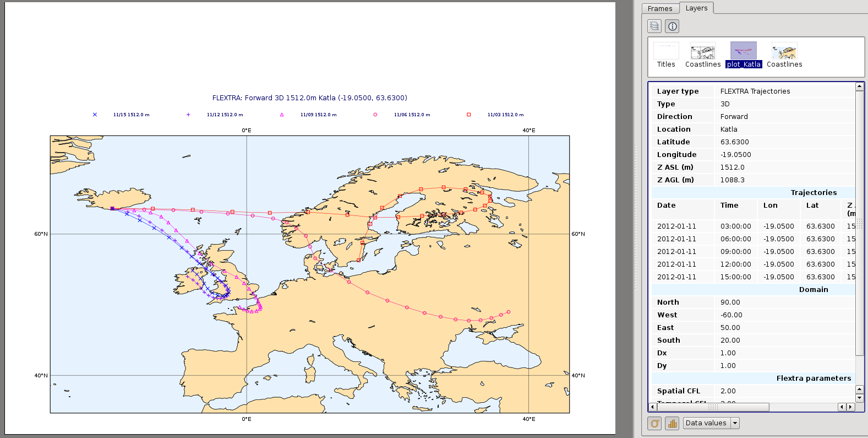Viewport: 868px width, 438px height.
Task: Select the plot_Katla layer thumbnail
Action: click(744, 55)
